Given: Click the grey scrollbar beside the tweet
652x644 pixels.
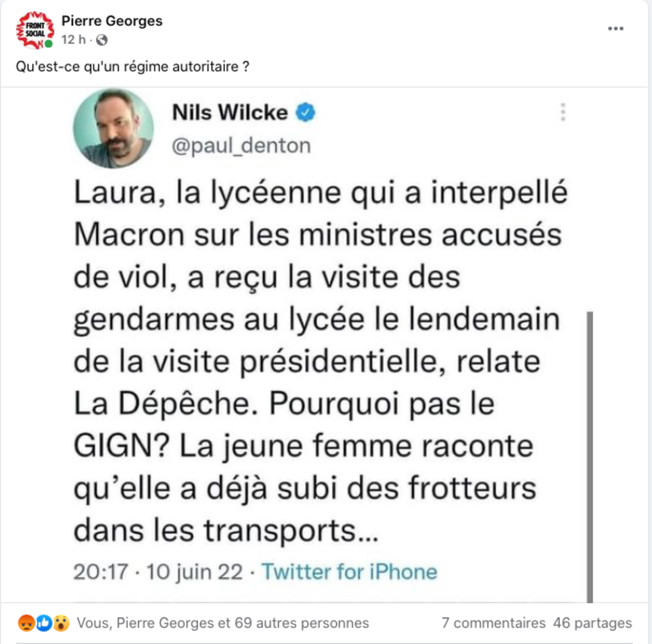Looking at the screenshot, I should click(590, 457).
